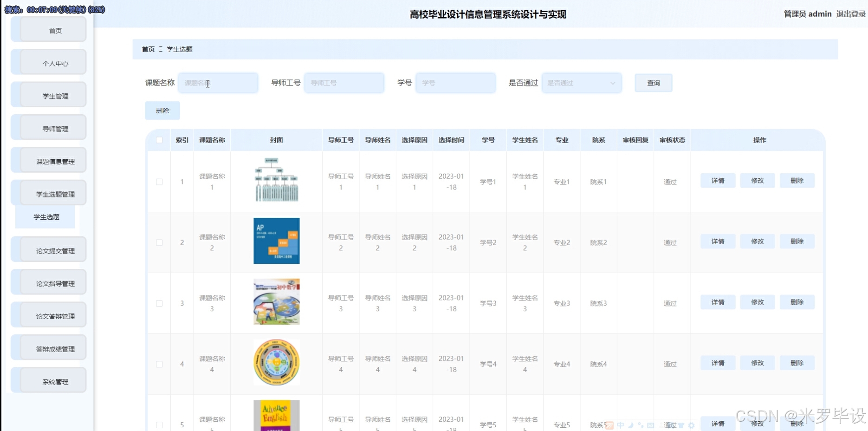Image resolution: width=868 pixels, height=431 pixels.
Task: Click 详情 for row 3
Action: (x=718, y=302)
